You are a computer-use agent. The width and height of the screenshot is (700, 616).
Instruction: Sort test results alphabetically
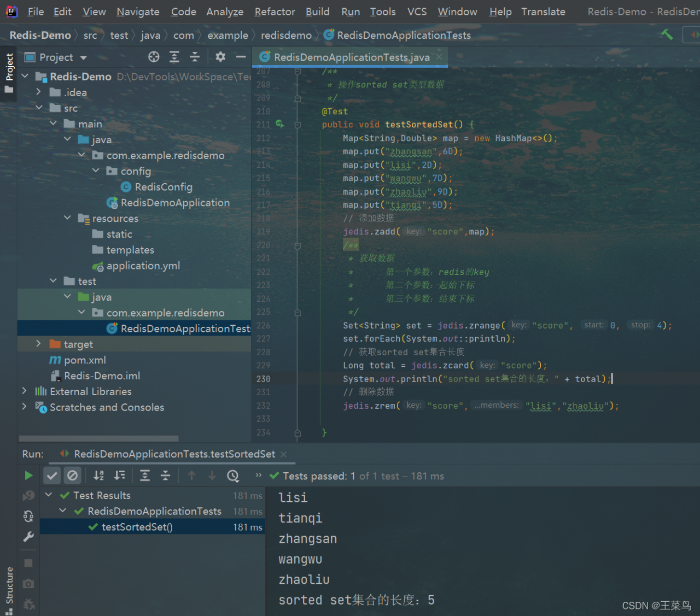(98, 476)
